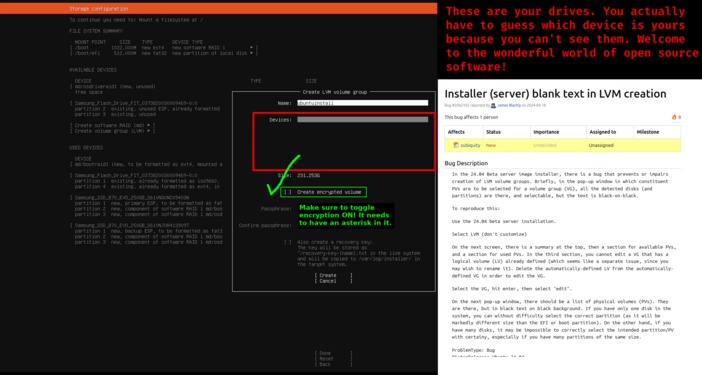Click the Size 231.253G value
Viewport: 702px width, 375px height.
point(308,175)
